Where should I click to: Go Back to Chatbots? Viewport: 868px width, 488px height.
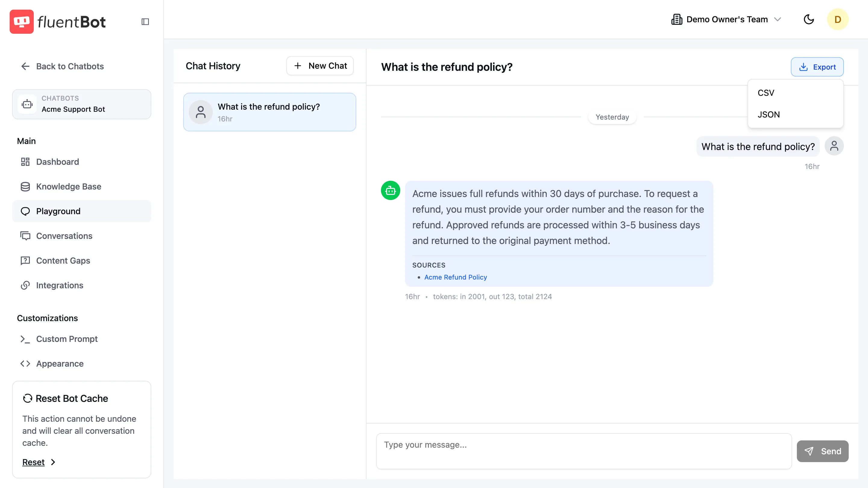pyautogui.click(x=62, y=66)
